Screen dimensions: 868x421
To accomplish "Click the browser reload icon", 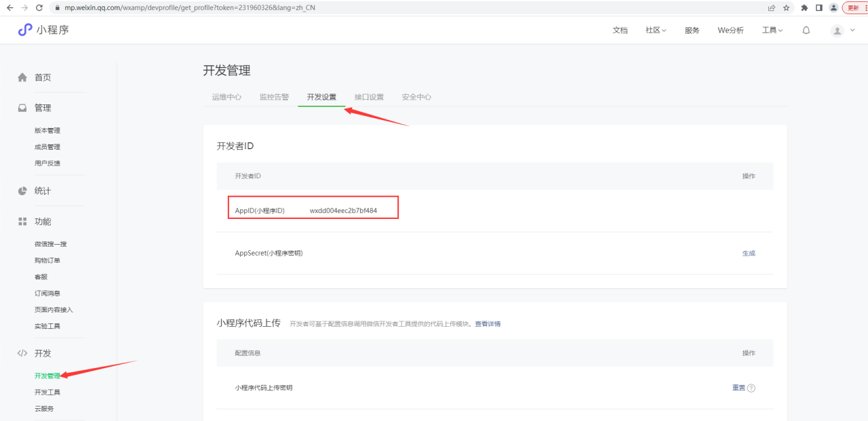I will [x=39, y=7].
